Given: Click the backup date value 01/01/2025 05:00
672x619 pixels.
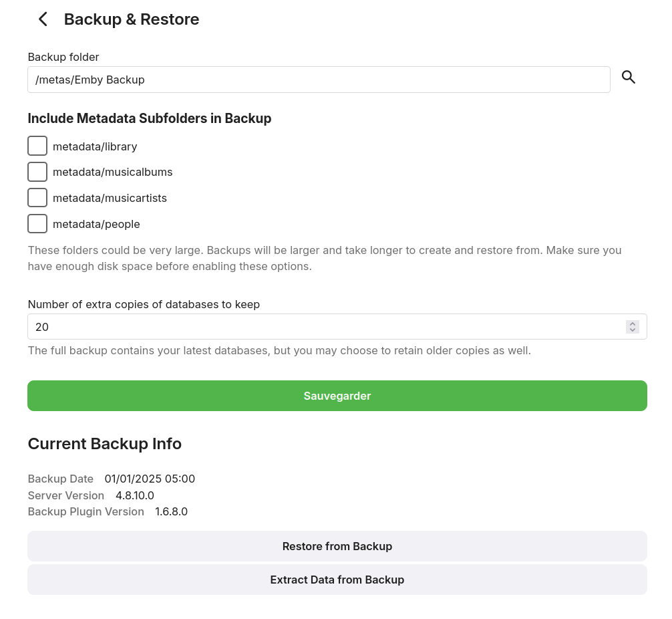Looking at the screenshot, I should 150,479.
